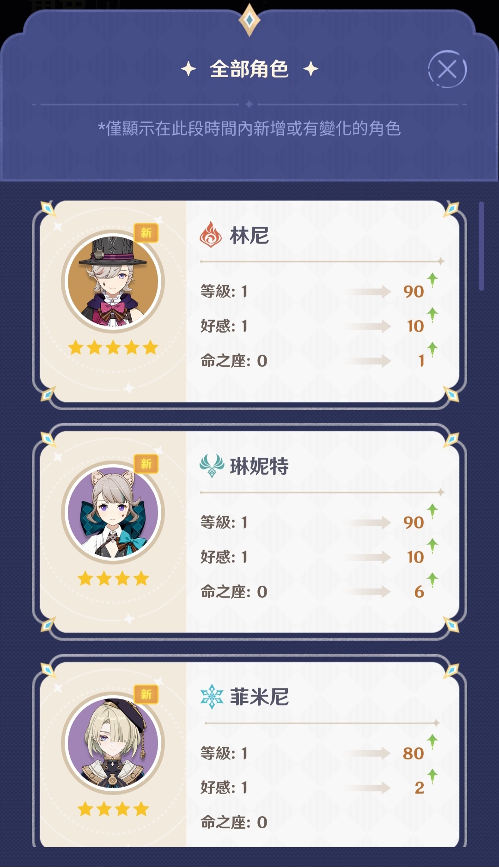Click the Anemo element icon beside 琳妮特

[212, 466]
